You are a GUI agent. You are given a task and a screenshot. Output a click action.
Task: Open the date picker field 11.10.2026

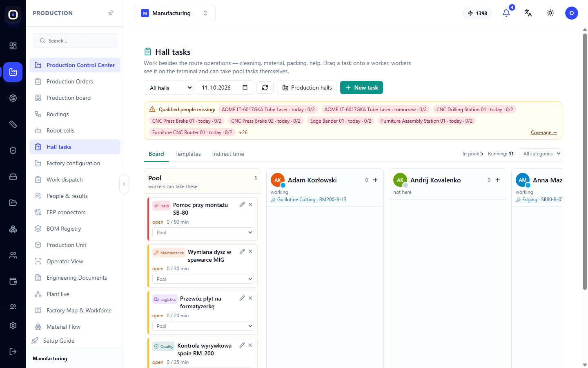225,88
